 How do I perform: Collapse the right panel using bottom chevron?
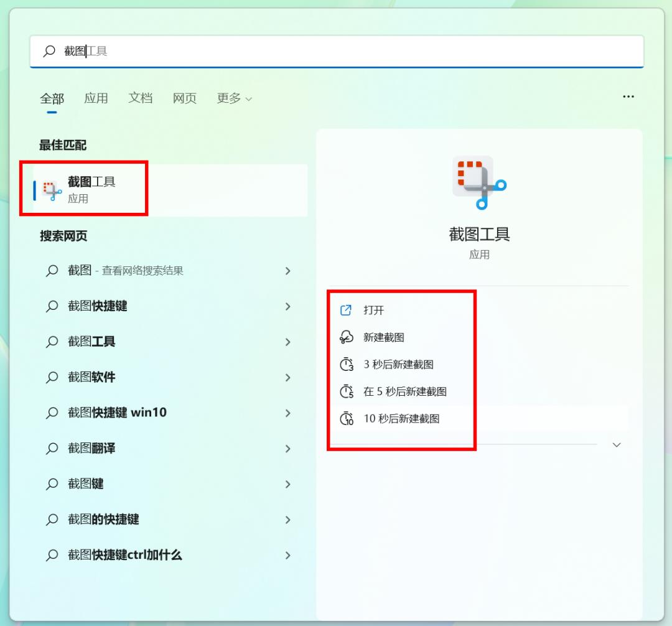(616, 444)
